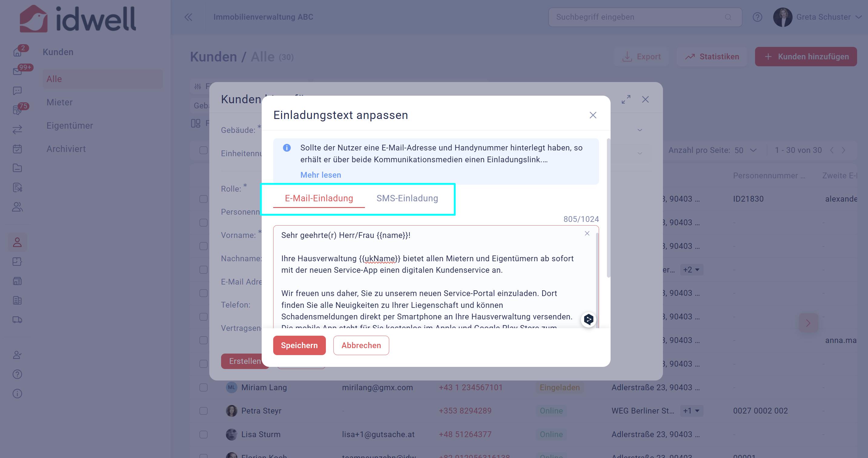Check the row checkbox for Lisa Sturm
The image size is (868, 458).
pos(203,434)
